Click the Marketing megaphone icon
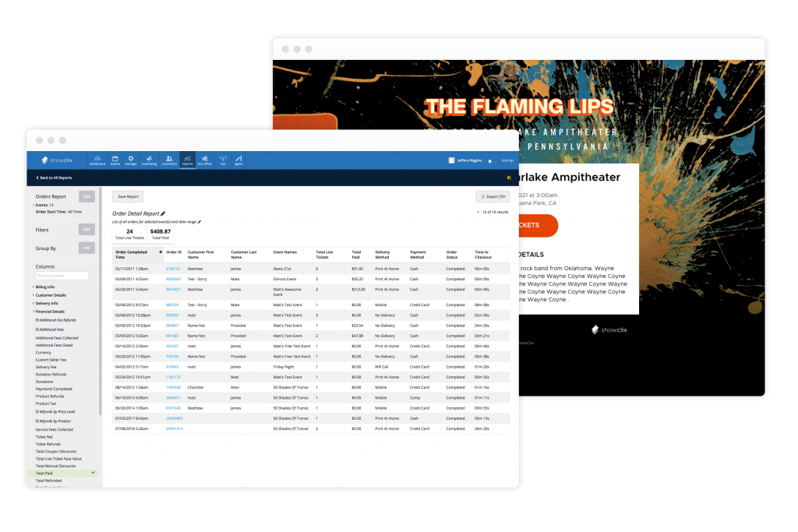This screenshot has height=532, width=798. 150,160
